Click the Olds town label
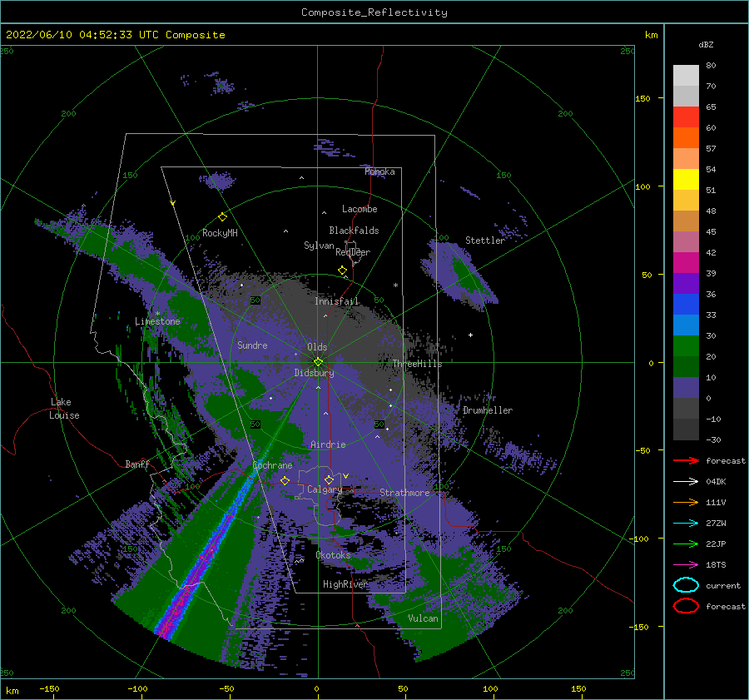749x700 pixels. (x=317, y=347)
